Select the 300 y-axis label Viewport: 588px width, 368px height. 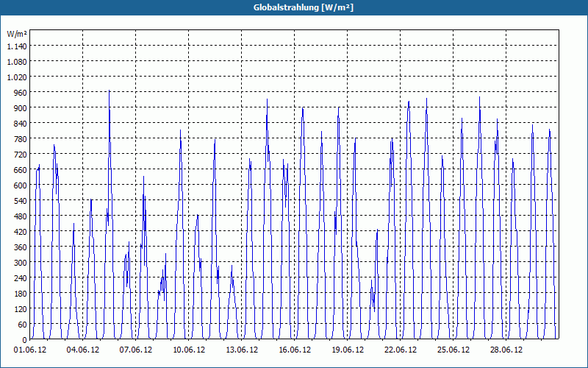coord(21,263)
